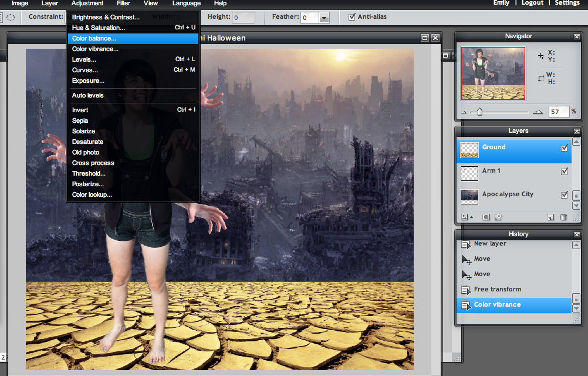Click the Layers panel scroll-up arrow

tap(576, 142)
